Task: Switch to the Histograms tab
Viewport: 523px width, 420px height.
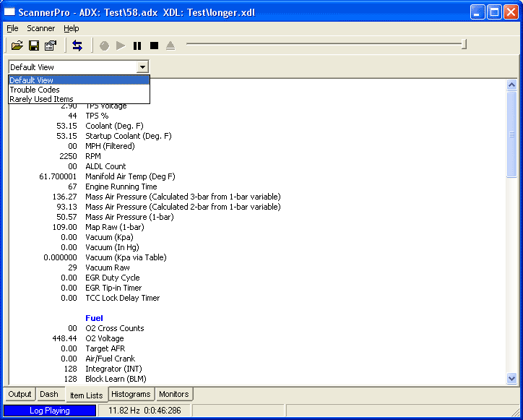Action: pyautogui.click(x=131, y=394)
